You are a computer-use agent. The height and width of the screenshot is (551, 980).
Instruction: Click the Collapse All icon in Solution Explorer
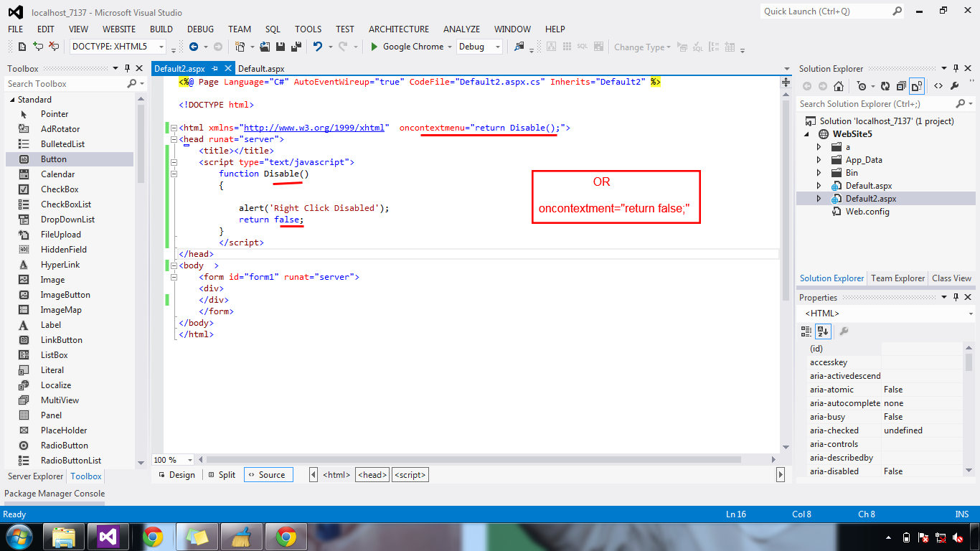coord(900,86)
